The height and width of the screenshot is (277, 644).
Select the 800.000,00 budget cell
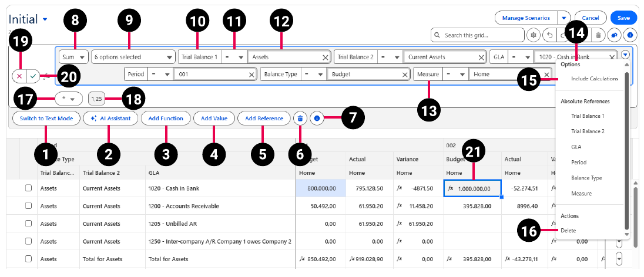coord(320,188)
